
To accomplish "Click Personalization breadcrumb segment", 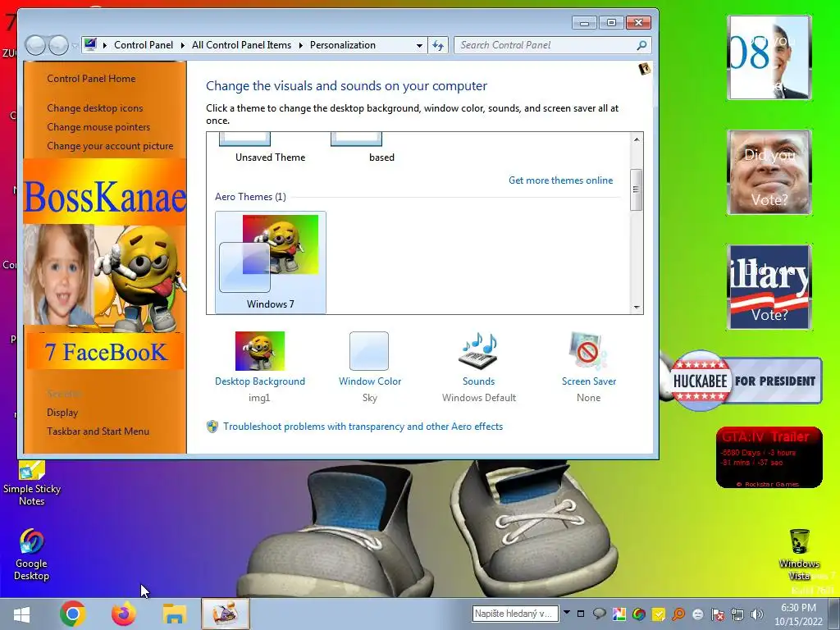I will 343,45.
